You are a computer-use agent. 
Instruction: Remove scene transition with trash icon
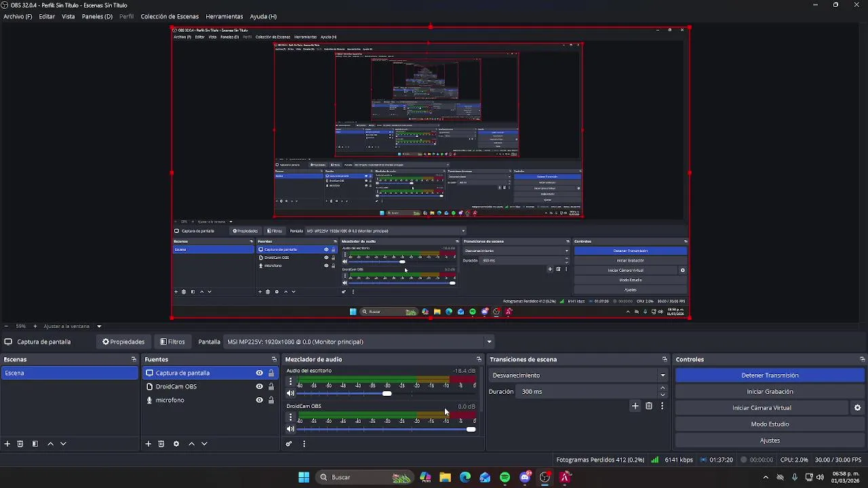pos(649,406)
